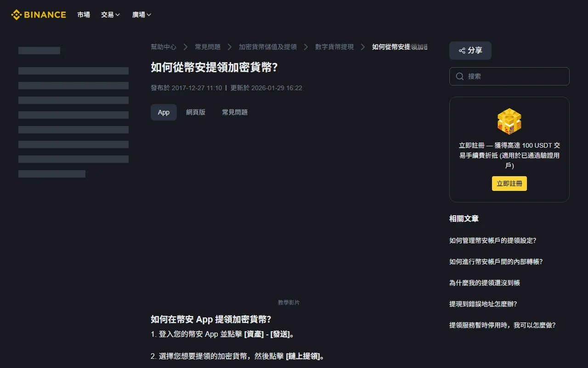Click the yellow 立即註冊 button

pos(509,184)
